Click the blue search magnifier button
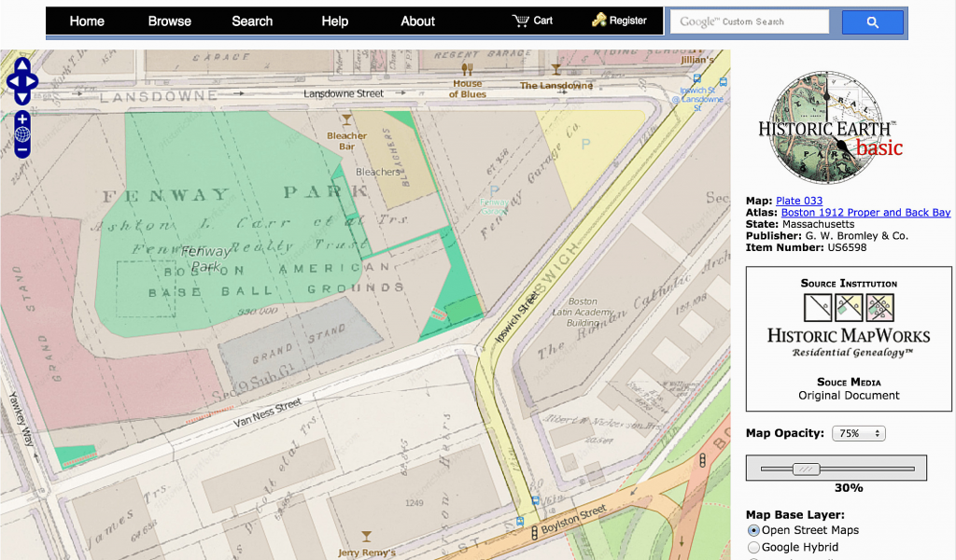This screenshot has width=956, height=560. pos(873,22)
